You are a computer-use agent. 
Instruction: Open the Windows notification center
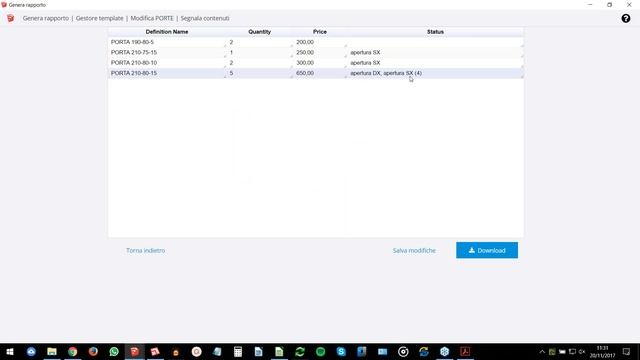[627, 351]
